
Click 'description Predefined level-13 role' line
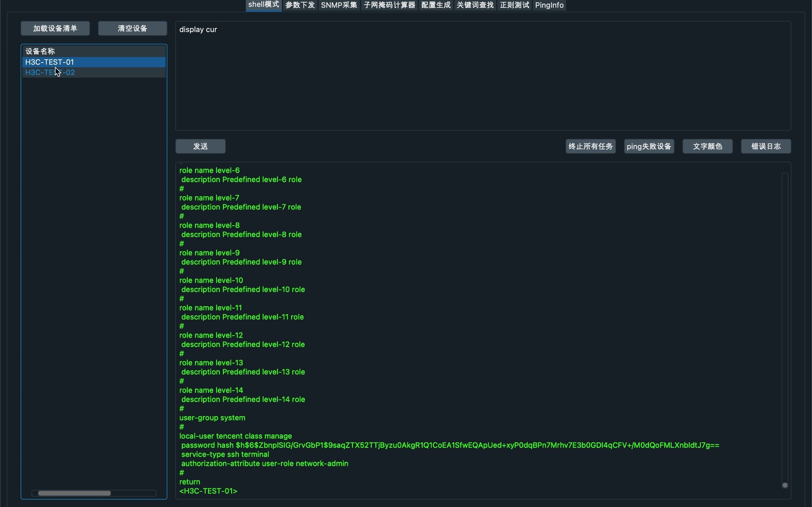(x=243, y=372)
